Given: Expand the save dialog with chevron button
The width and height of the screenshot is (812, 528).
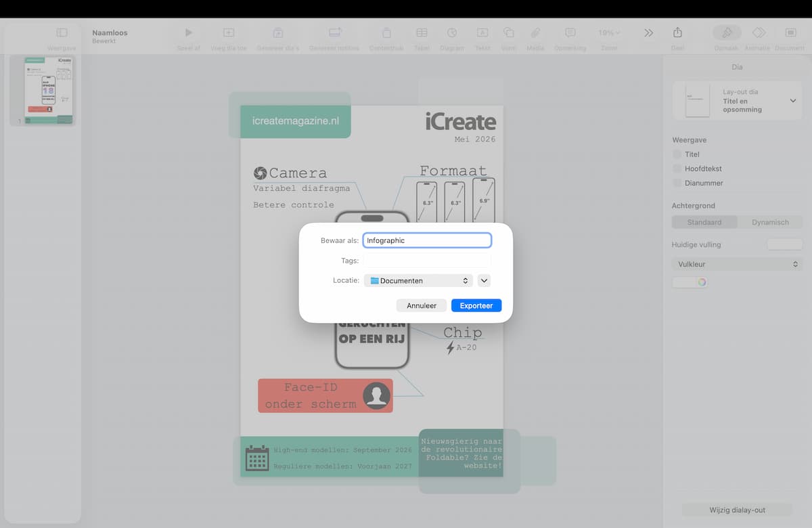Looking at the screenshot, I should coord(484,280).
